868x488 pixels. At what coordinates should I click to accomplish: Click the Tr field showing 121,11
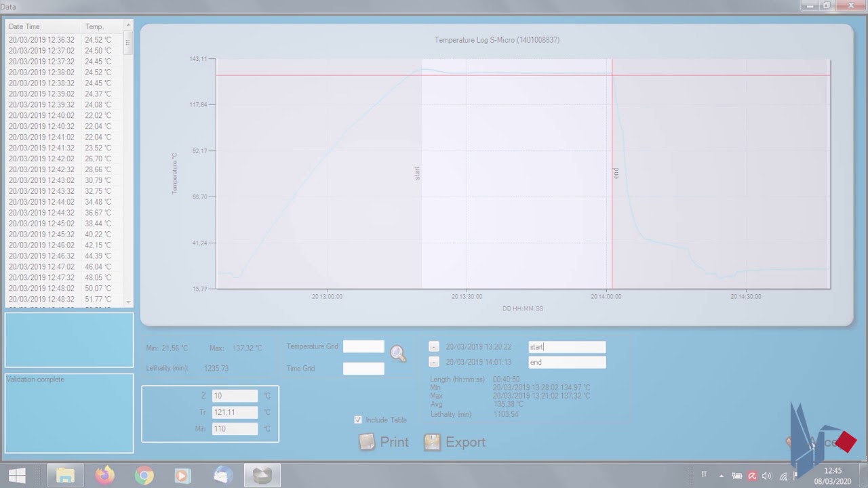[x=235, y=412]
